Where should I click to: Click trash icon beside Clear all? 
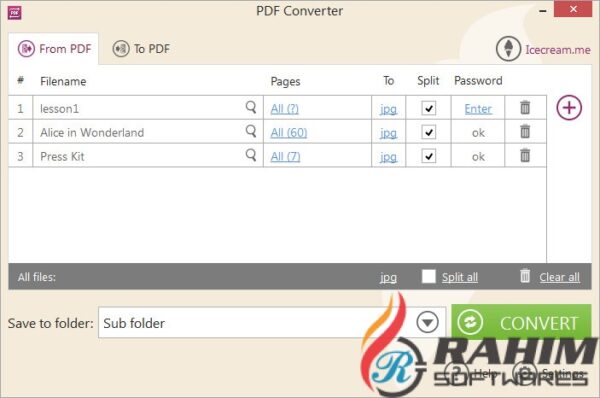point(525,276)
